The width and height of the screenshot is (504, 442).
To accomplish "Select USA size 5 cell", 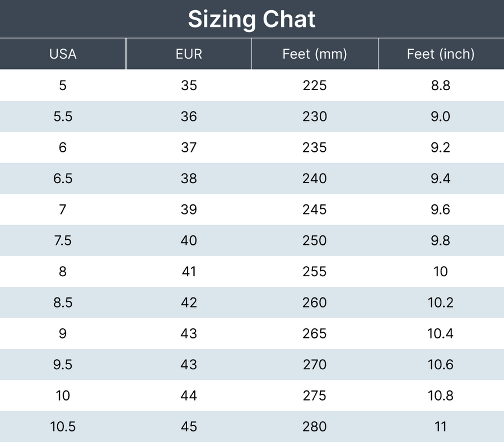I will (63, 86).
